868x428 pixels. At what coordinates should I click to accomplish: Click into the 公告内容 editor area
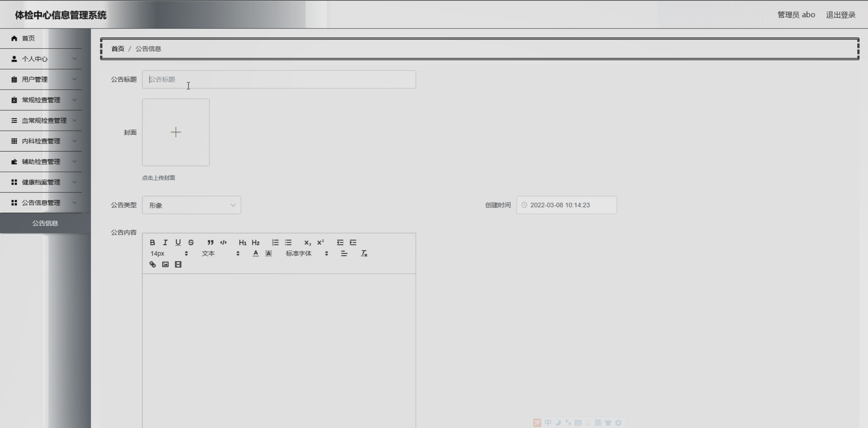279,351
